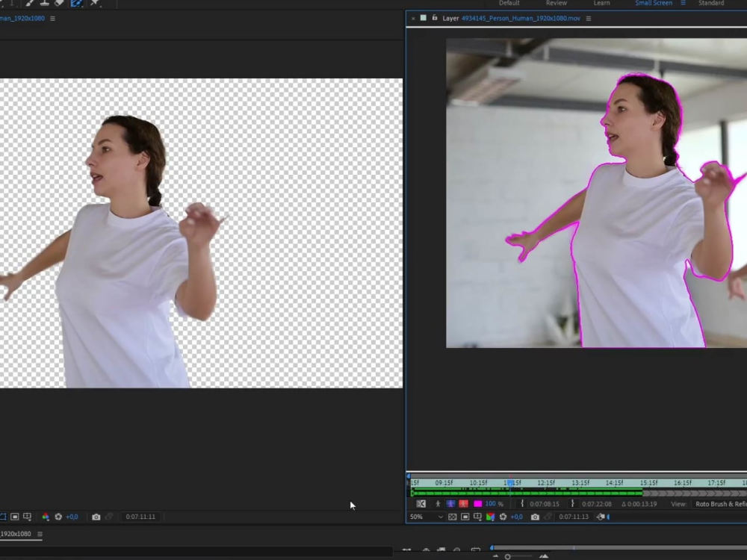Adjust Layer panel exposure value +0,0
The width and height of the screenshot is (747, 560).
(x=516, y=517)
